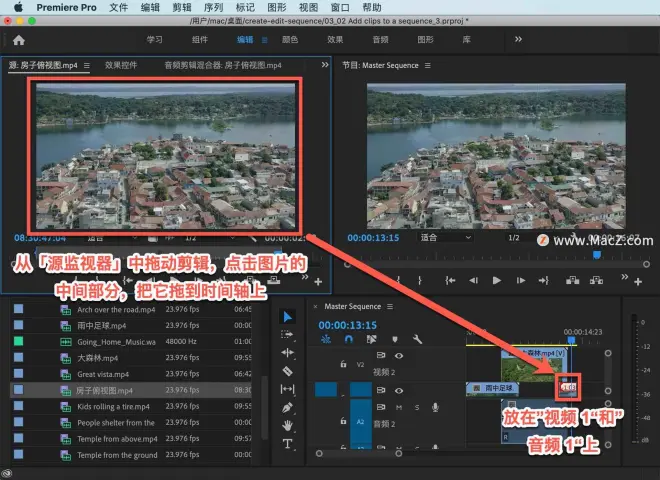Go to Out point in Program monitor
The height and width of the screenshot is (480, 660).
[543, 280]
